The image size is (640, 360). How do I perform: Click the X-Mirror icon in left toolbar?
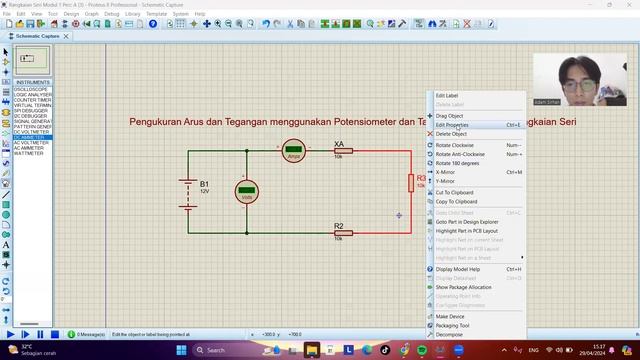pyautogui.click(x=6, y=310)
